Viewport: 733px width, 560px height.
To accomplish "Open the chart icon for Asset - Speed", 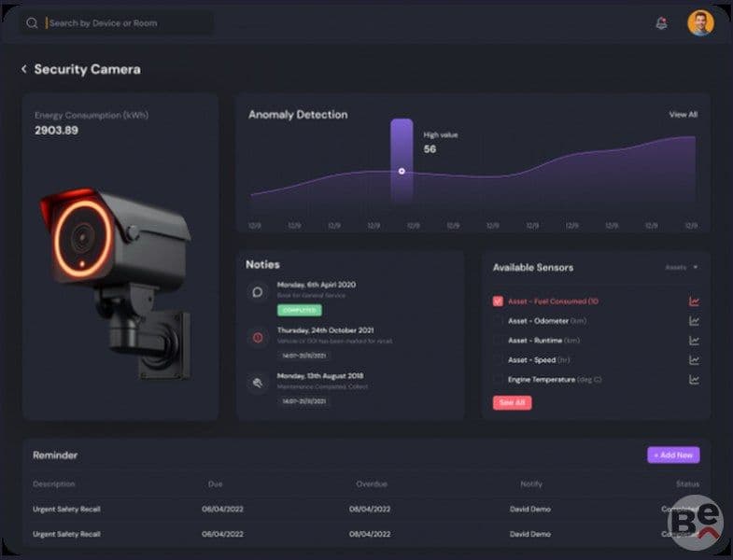I will click(x=694, y=360).
